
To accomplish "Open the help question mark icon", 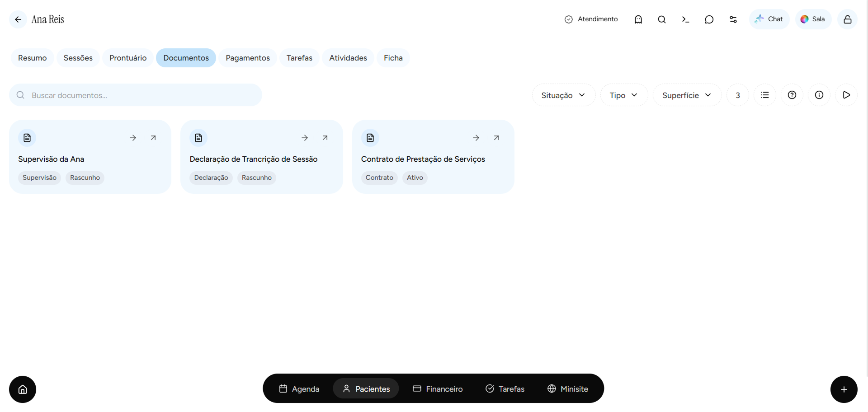I will click(792, 95).
